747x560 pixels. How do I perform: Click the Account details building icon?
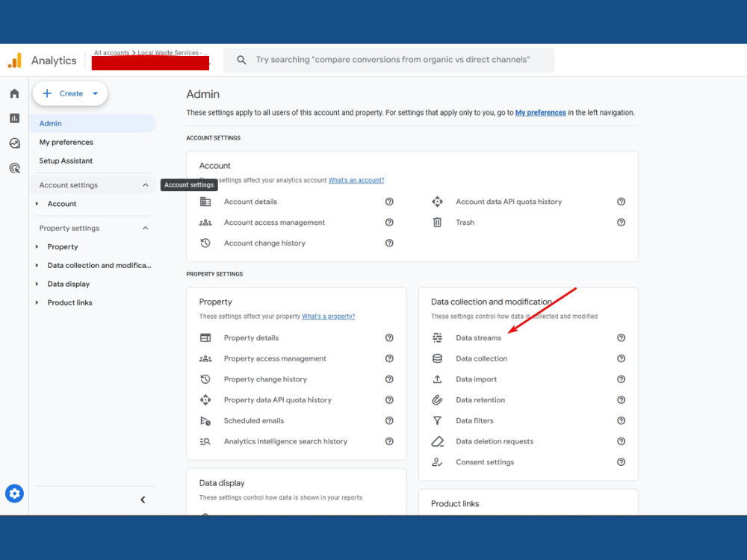click(x=205, y=202)
